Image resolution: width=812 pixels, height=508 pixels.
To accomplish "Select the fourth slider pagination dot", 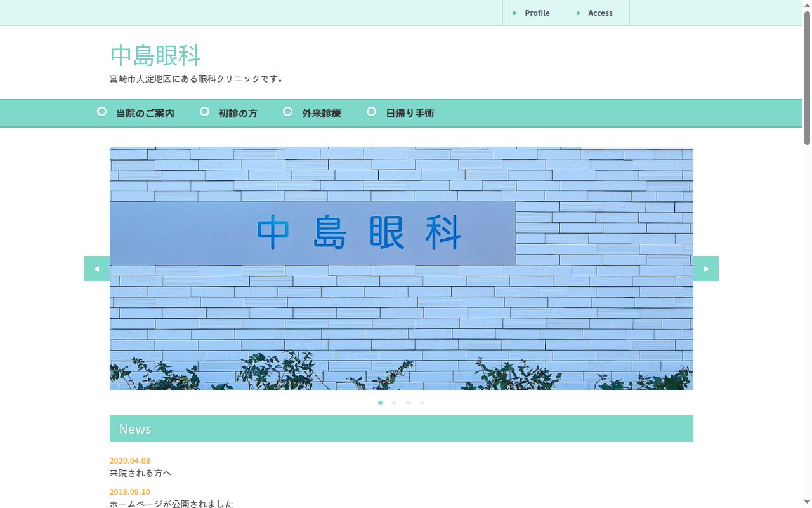I will 422,403.
